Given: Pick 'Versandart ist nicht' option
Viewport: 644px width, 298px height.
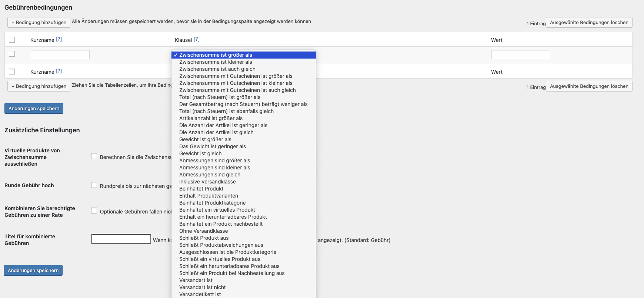Looking at the screenshot, I should coord(244,287).
